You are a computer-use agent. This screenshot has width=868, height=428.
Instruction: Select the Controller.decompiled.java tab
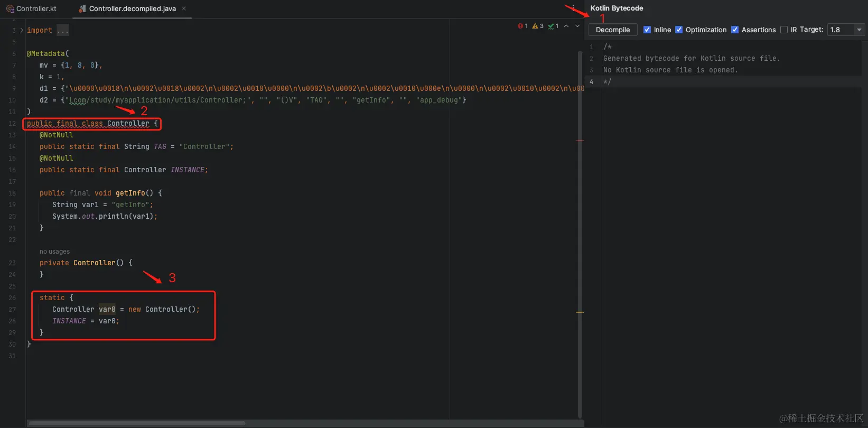coord(132,8)
